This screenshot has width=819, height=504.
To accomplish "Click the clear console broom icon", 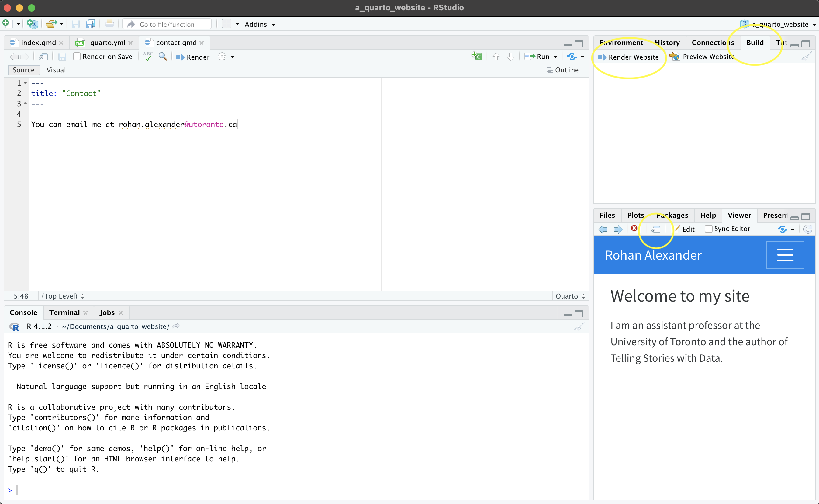I will coord(580,326).
